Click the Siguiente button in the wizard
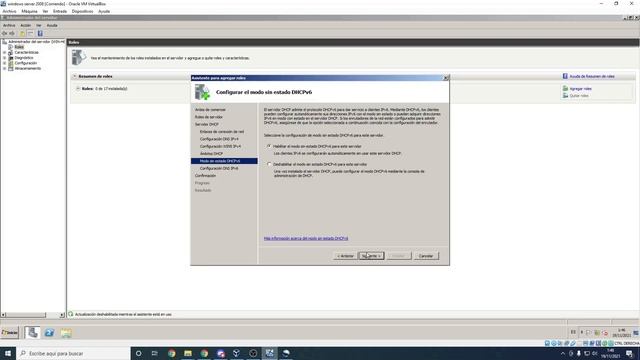The image size is (640, 360). coord(371,256)
